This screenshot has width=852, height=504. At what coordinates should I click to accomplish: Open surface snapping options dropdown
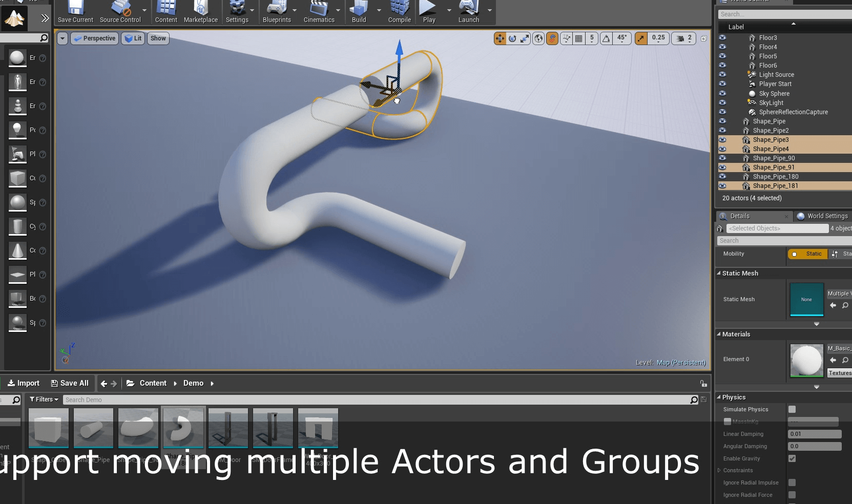point(566,38)
